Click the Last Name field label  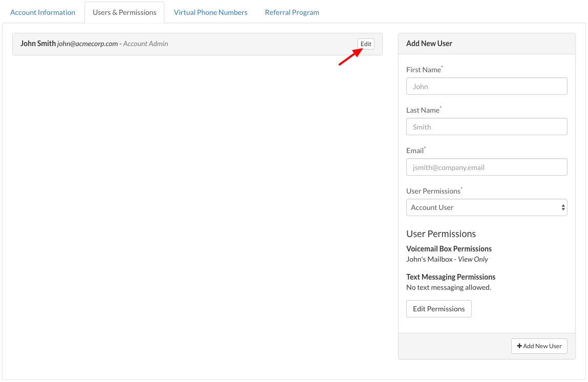[423, 110]
